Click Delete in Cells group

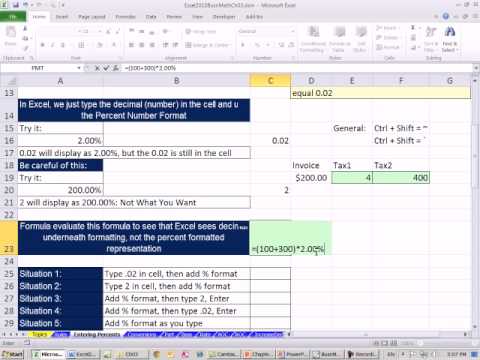point(387,38)
